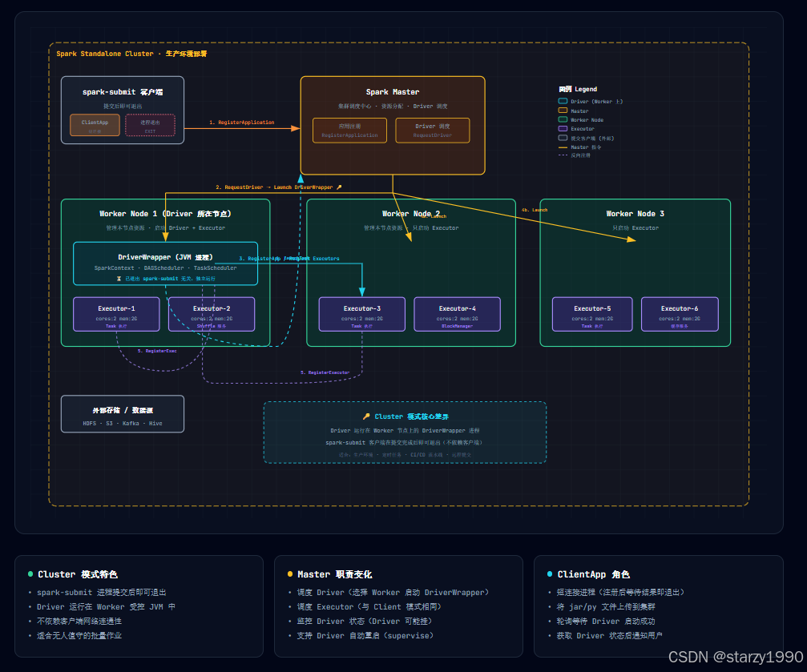Screen dimensions: 807x672
Task: Click the yellow dot beside Master 职责变化
Action: point(290,573)
